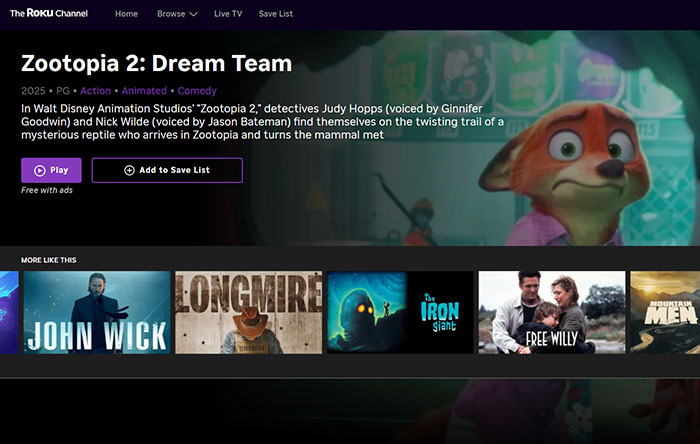
Task: Go to Live TV
Action: [x=228, y=14]
